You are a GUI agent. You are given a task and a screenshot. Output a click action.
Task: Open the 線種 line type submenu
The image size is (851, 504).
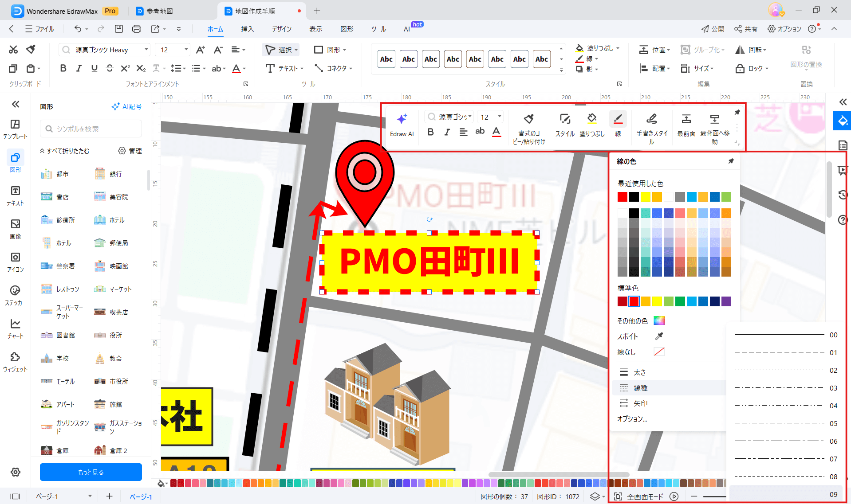click(x=640, y=388)
